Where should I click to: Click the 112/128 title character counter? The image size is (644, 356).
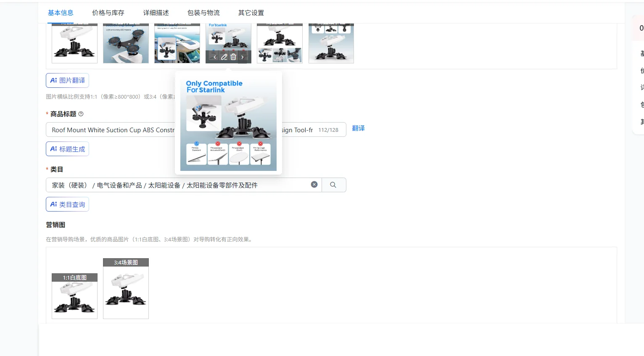pos(328,130)
